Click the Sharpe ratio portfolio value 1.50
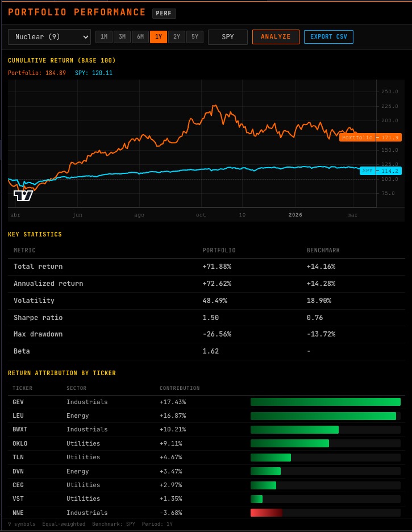 coord(211,318)
